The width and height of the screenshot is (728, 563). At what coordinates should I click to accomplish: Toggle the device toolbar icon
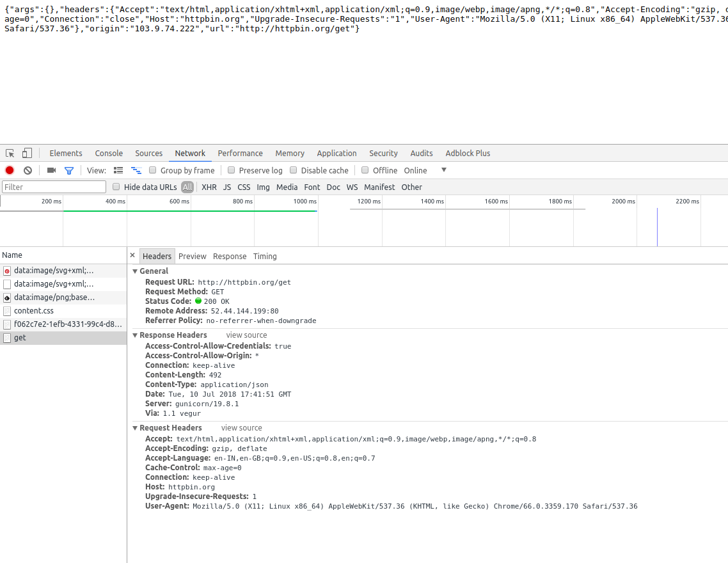point(26,153)
